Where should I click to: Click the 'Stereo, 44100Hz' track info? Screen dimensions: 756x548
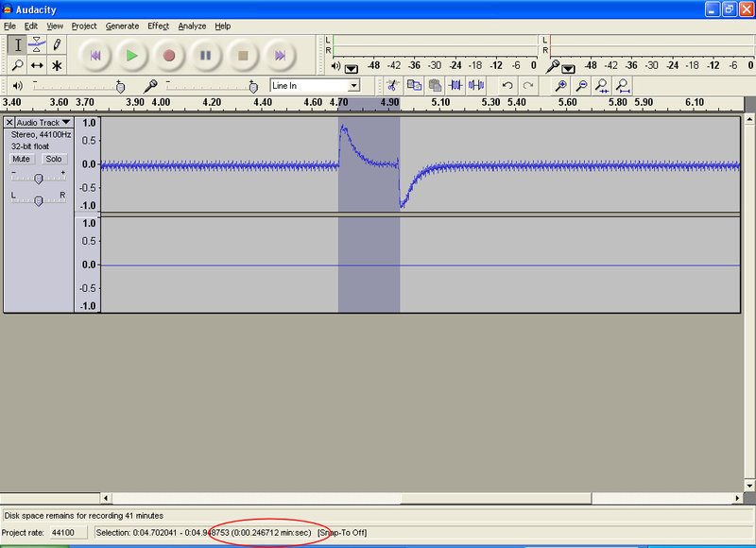click(41, 134)
